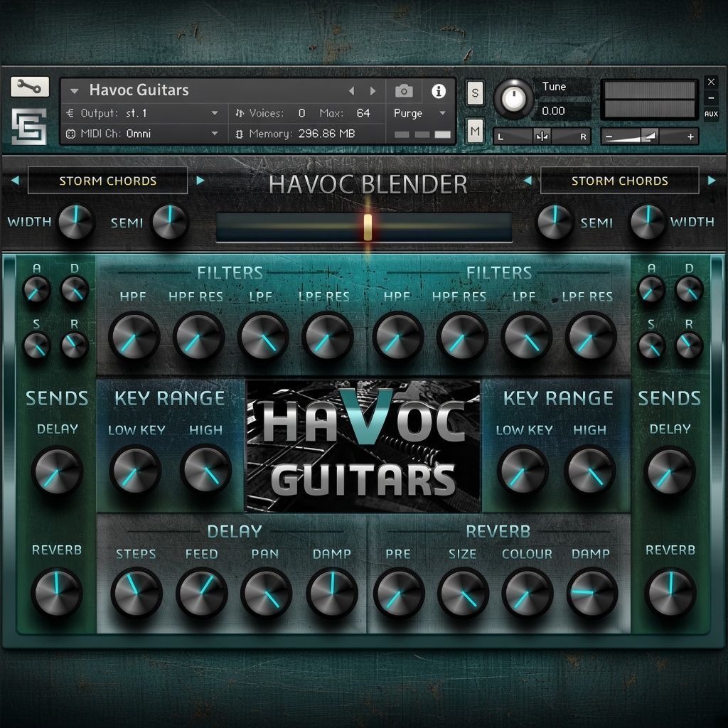Select previous sound left of right STORM CHORDS
Viewport: 728px width, 728px height.
point(528,180)
